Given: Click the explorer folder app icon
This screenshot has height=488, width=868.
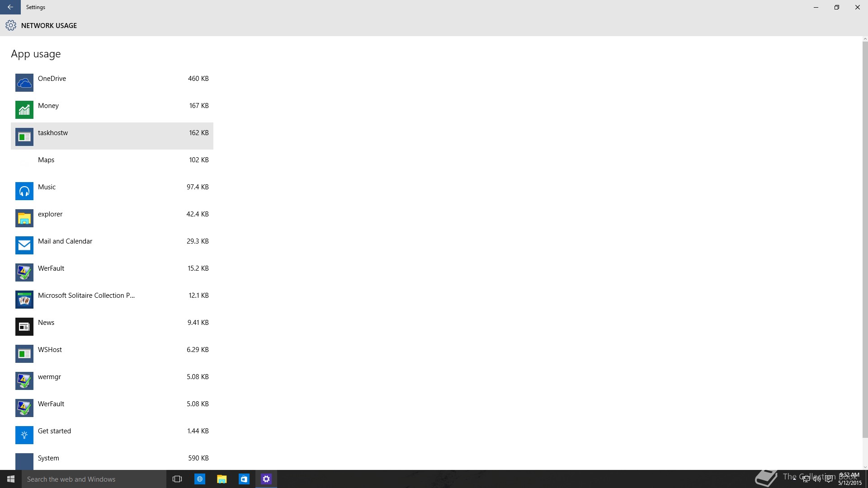Looking at the screenshot, I should click(24, 218).
